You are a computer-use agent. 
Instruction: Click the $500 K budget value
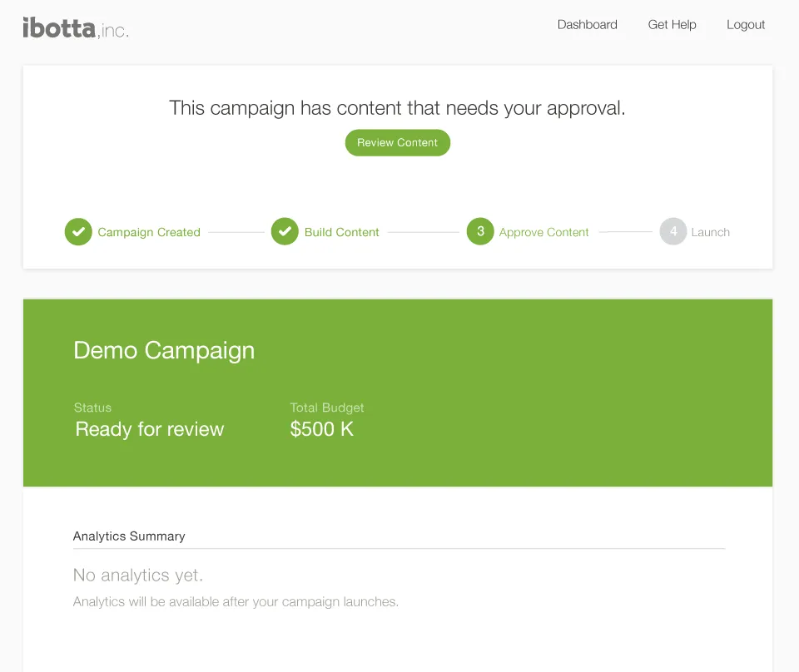[x=322, y=429]
